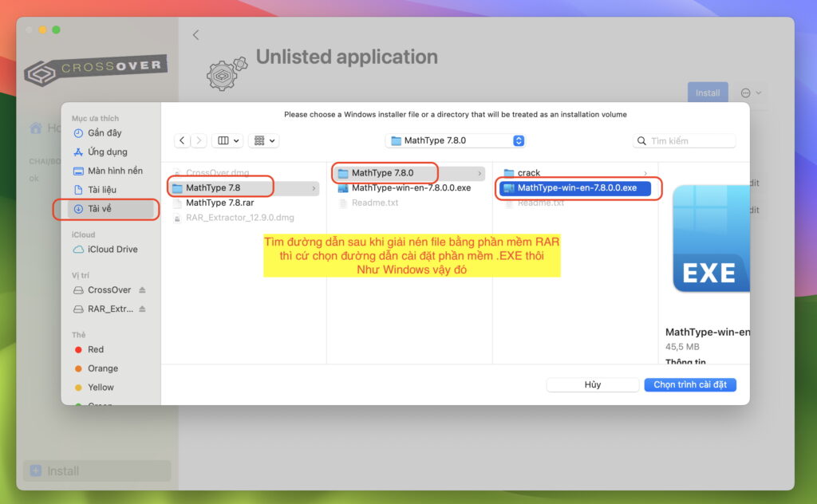Click the back arrow in file dialog toolbar
This screenshot has width=817, height=504.
[183, 140]
